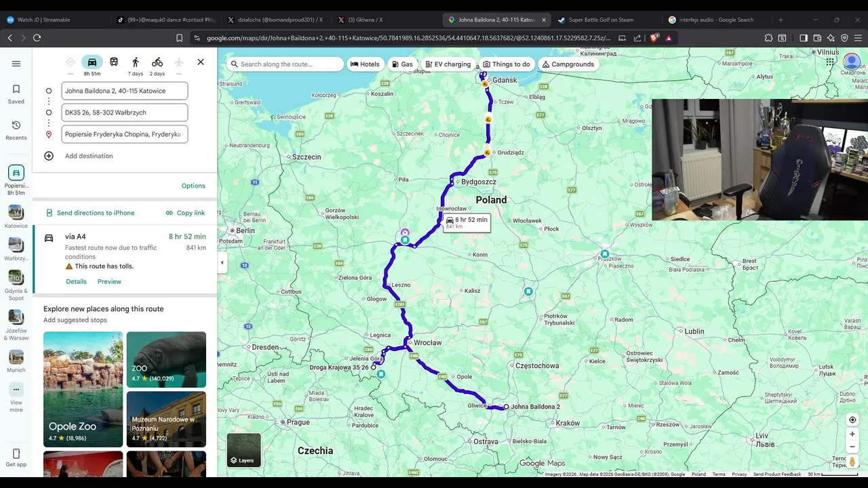
Task: Open Muzeum Narodowe w Poznaniu card
Action: click(x=166, y=419)
